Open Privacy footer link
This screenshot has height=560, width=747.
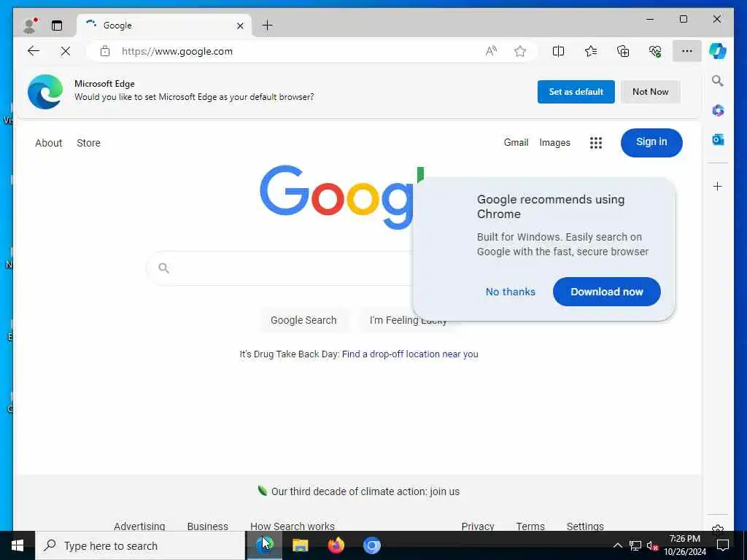click(x=477, y=526)
